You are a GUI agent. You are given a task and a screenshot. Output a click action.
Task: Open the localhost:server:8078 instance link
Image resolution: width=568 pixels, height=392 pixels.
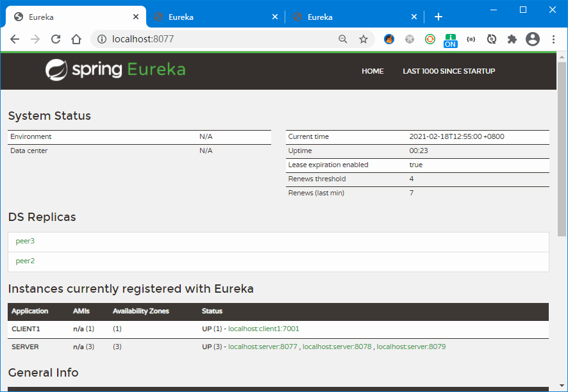click(337, 347)
